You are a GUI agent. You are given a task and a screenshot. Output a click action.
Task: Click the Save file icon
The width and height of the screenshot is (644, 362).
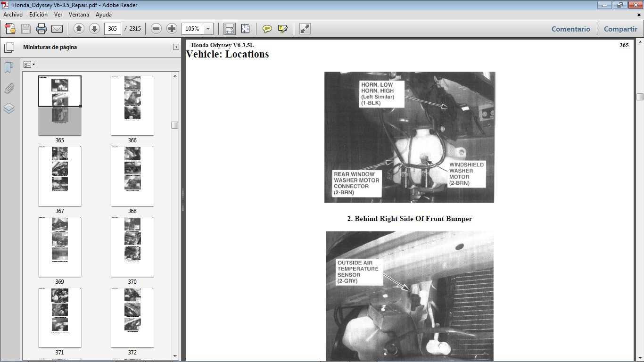coord(26,29)
